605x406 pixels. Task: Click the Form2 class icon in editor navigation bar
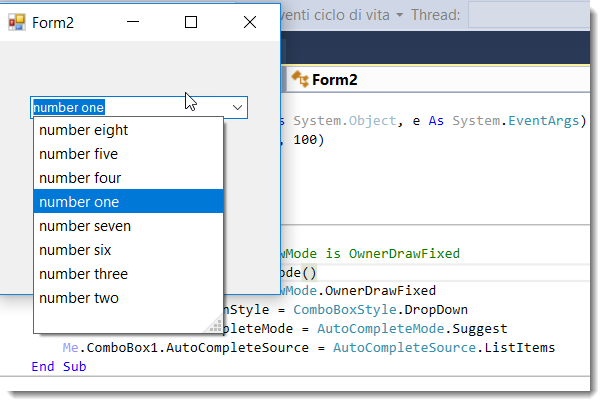click(x=299, y=80)
